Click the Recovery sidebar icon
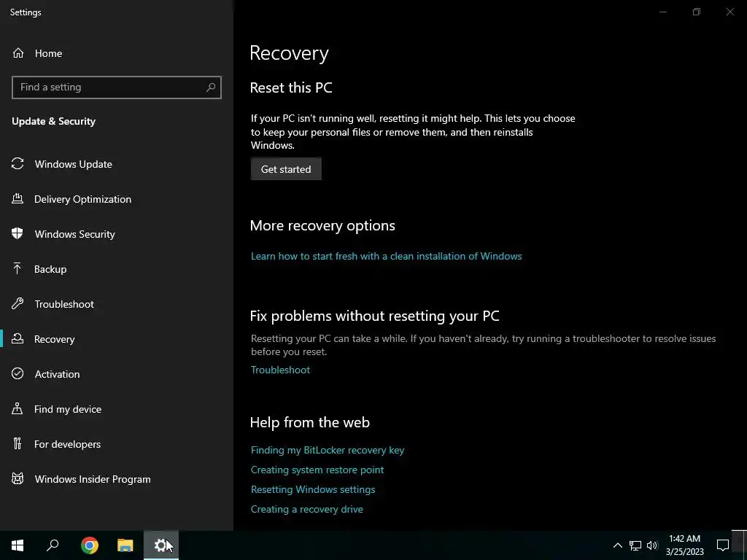Image resolution: width=747 pixels, height=560 pixels. click(x=18, y=338)
